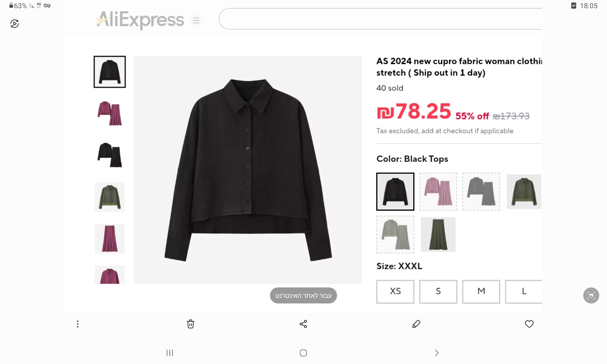
Task: Tap the pencil edit icon
Action: coord(416,324)
